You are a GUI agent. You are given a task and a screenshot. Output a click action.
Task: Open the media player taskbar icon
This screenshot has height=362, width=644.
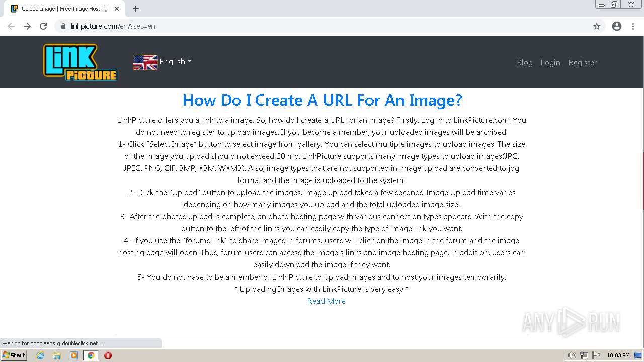coord(74,355)
